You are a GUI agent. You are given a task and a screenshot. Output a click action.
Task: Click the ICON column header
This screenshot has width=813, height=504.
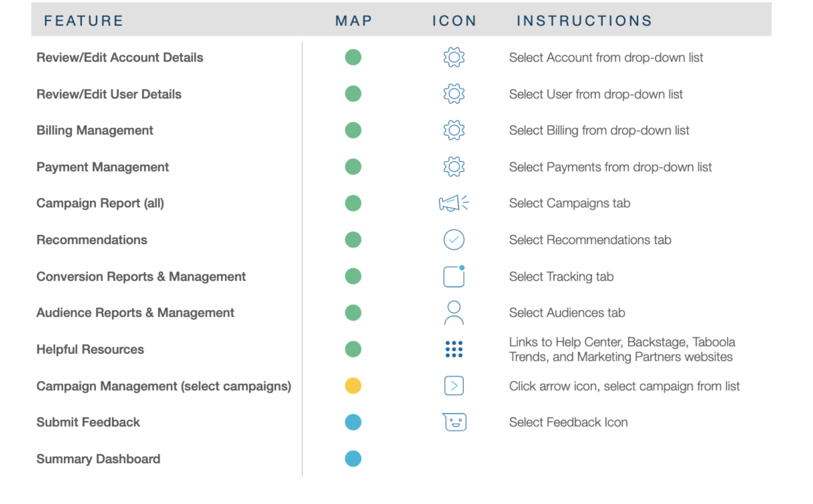coord(454,21)
